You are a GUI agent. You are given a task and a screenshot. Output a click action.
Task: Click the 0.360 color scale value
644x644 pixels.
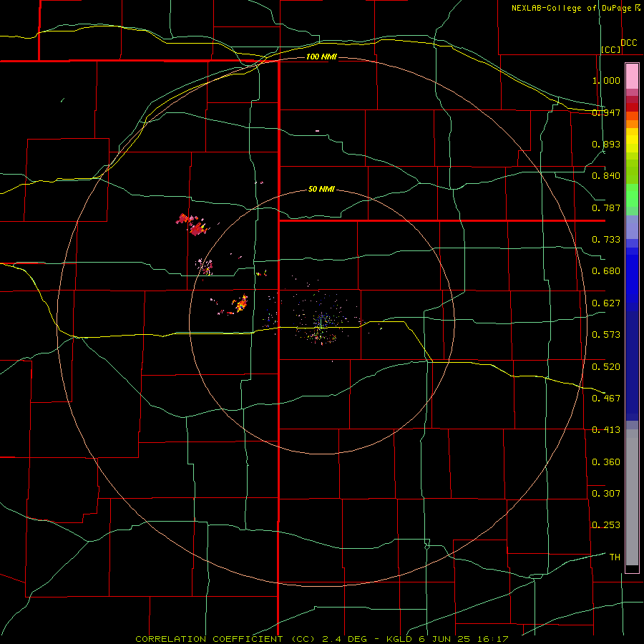pyautogui.click(x=606, y=462)
